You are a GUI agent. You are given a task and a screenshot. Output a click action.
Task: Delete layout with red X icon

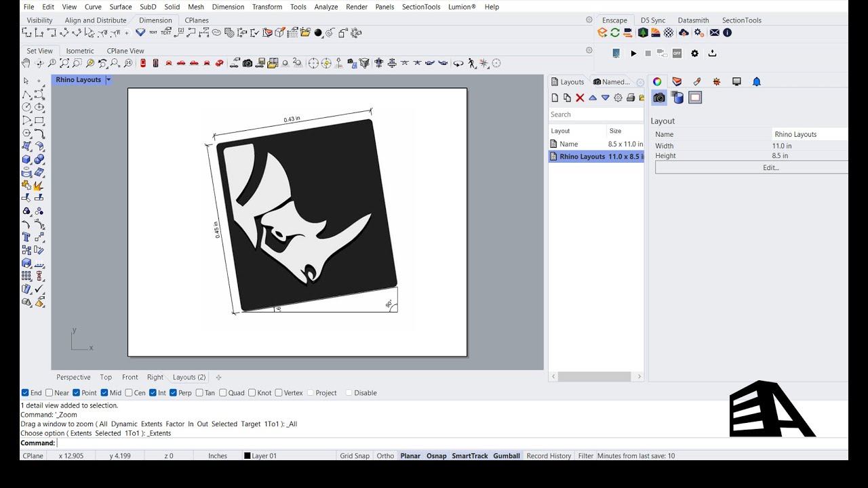580,98
